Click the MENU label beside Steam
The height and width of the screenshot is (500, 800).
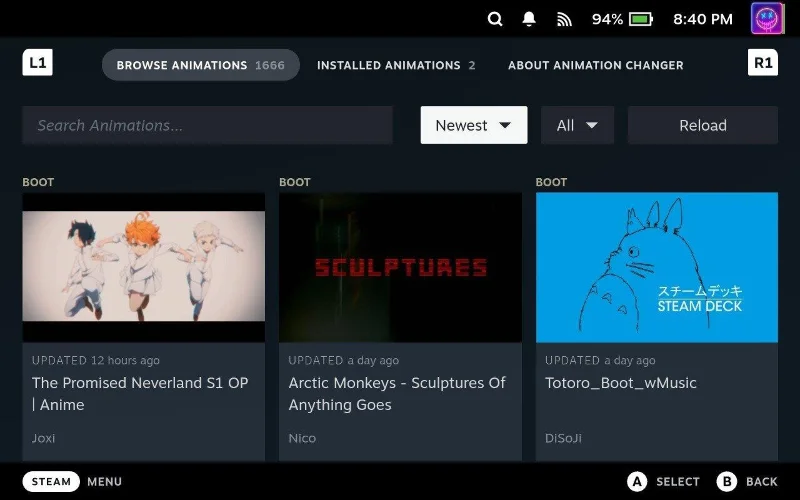(105, 482)
